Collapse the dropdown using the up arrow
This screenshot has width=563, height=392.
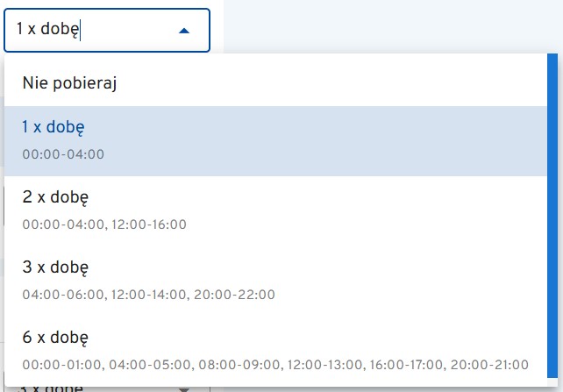coord(184,31)
